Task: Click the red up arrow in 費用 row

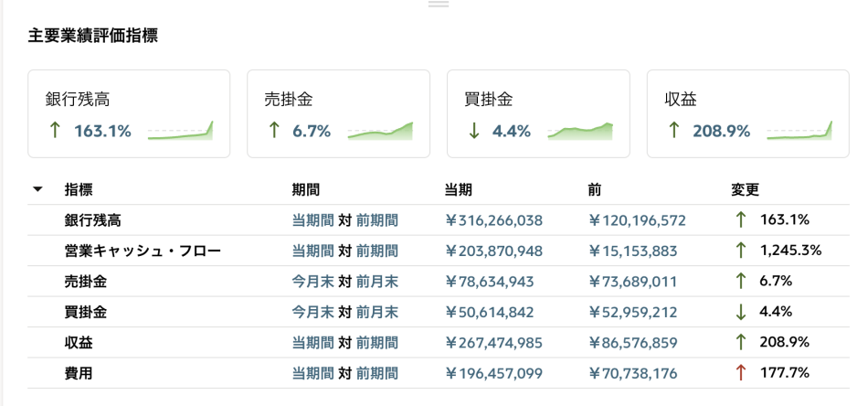Action: tap(740, 373)
